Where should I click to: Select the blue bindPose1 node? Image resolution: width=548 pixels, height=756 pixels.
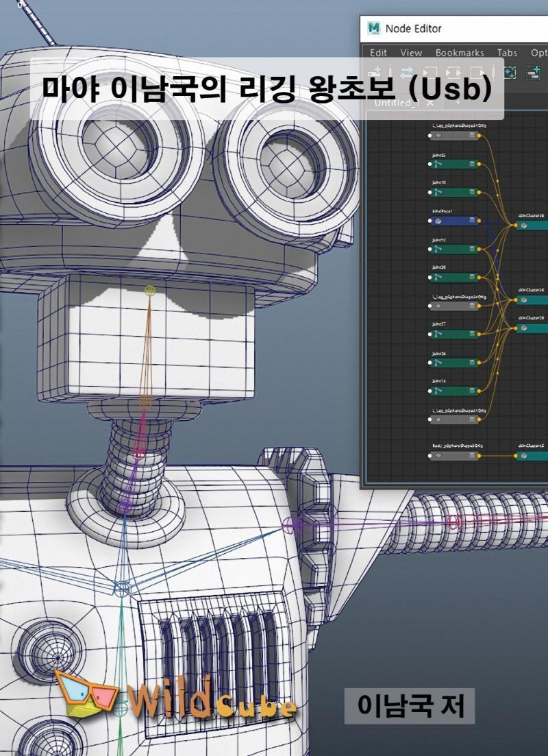[453, 221]
